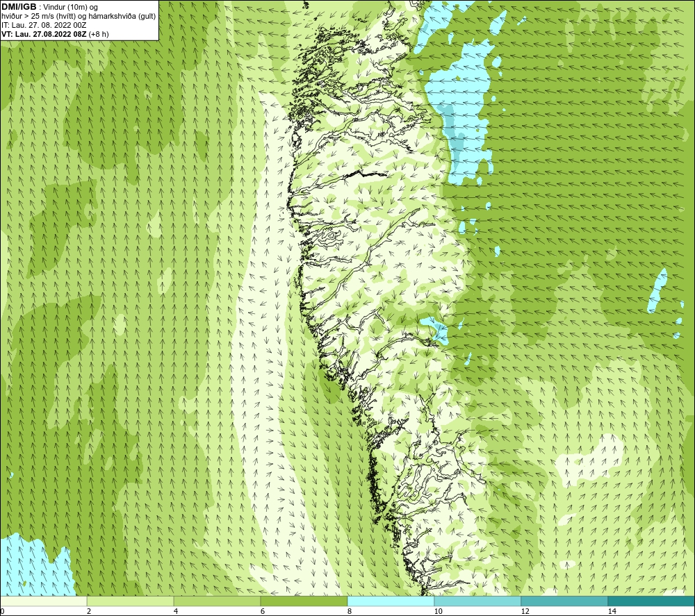
Task: Click the scale label '10'
Action: (x=438, y=612)
